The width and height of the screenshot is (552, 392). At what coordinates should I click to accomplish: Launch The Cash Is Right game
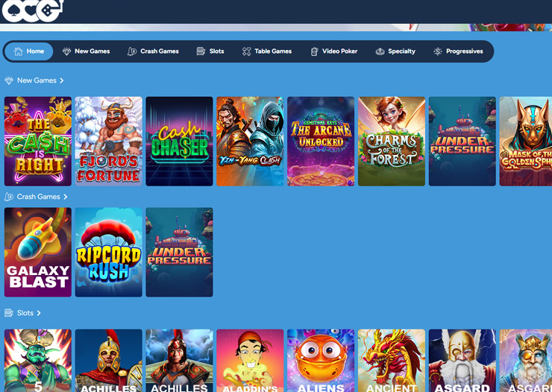38,142
